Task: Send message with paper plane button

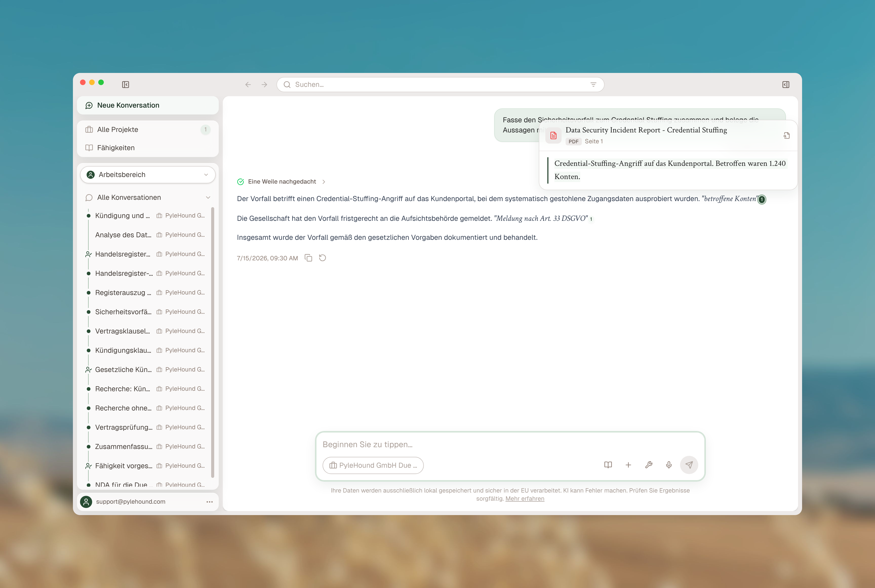Action: [689, 465]
